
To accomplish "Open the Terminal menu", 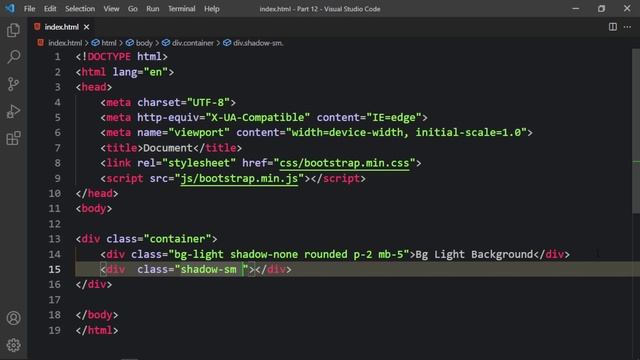I will (182, 9).
